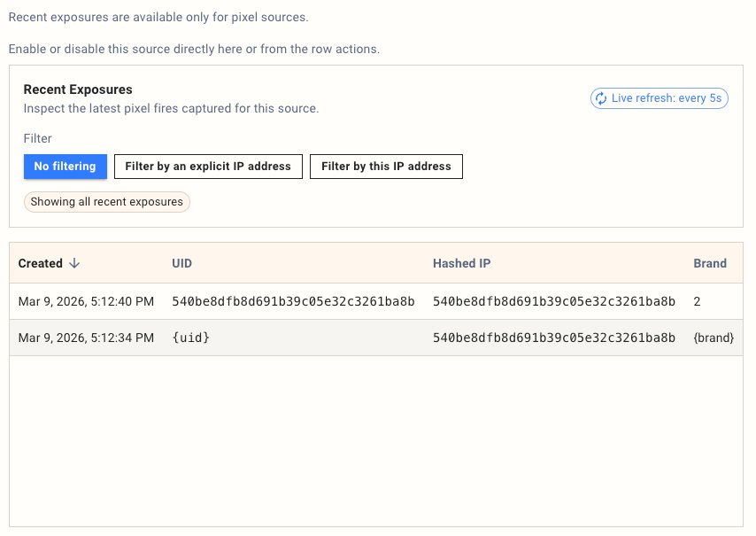
Task: Click the UID hash in the first row
Action: (293, 302)
